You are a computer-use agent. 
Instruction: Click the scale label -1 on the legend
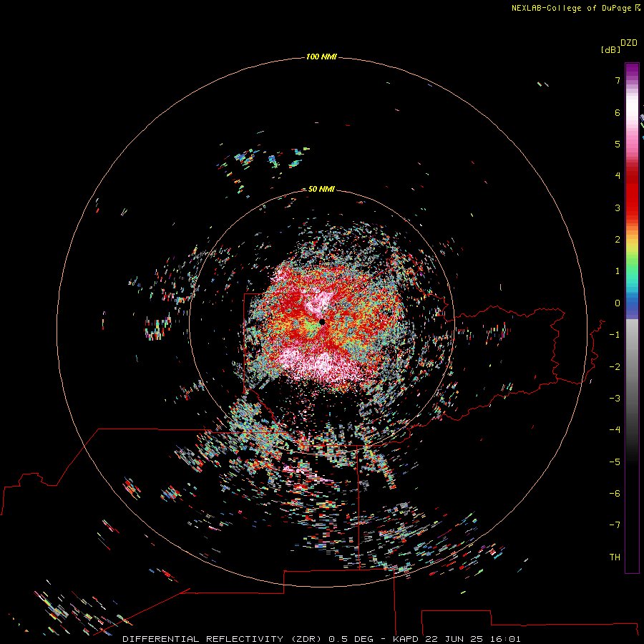[615, 335]
